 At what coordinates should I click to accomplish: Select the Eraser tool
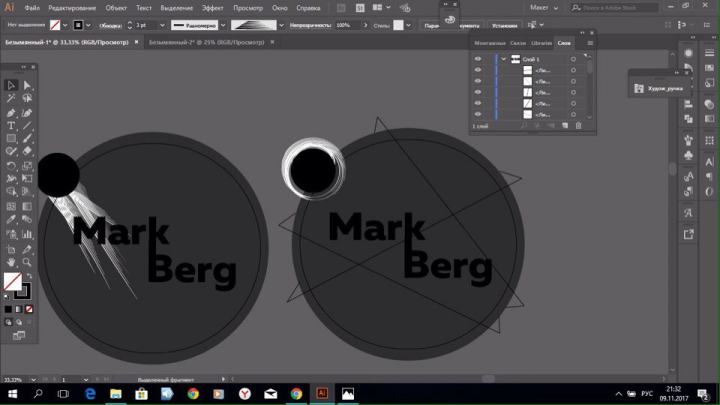tap(27, 151)
